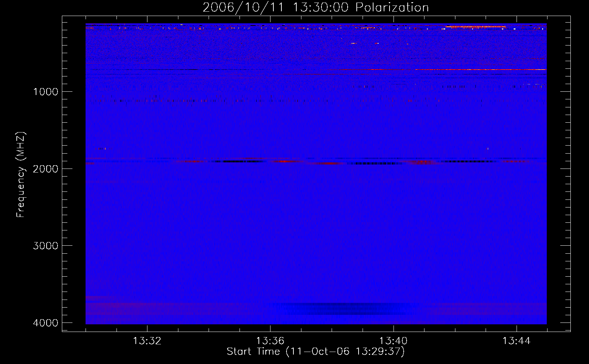Click the 1000 frequency tick label
589x364 pixels.
coord(46,92)
